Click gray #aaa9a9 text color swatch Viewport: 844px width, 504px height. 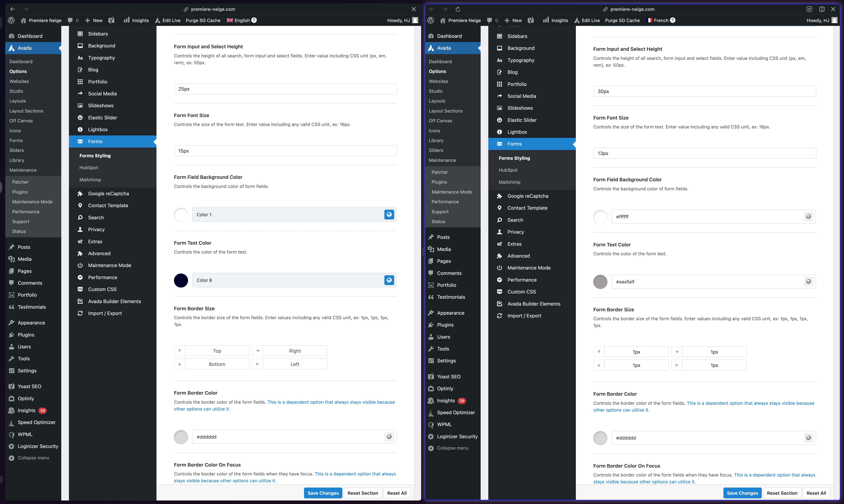(600, 282)
